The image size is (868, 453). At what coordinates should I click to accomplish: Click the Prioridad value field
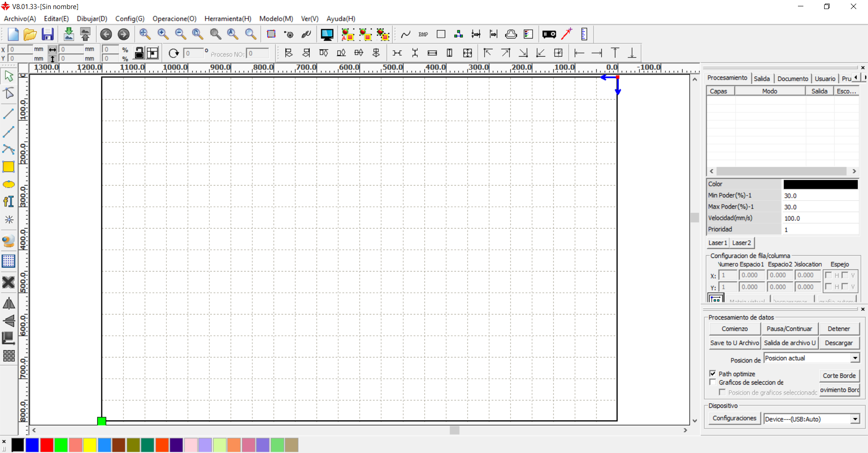click(x=820, y=229)
